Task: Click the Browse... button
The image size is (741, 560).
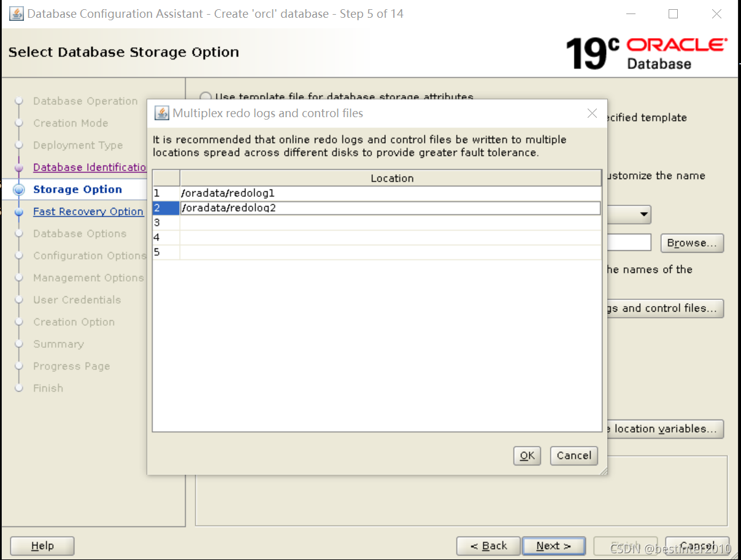Action: pyautogui.click(x=692, y=243)
